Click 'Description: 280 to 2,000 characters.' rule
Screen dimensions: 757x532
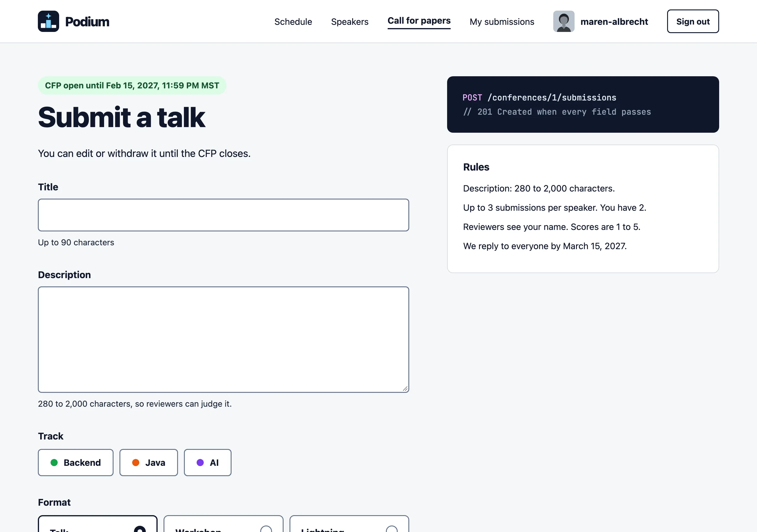[x=539, y=189]
